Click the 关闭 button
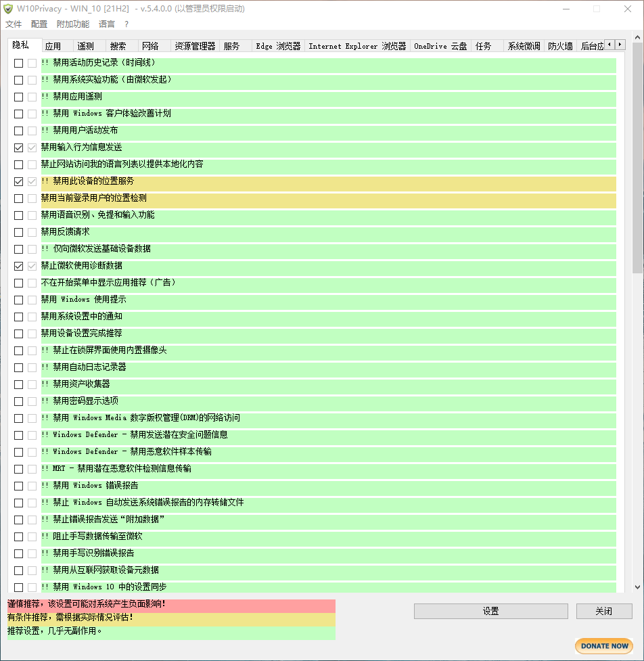 604,611
